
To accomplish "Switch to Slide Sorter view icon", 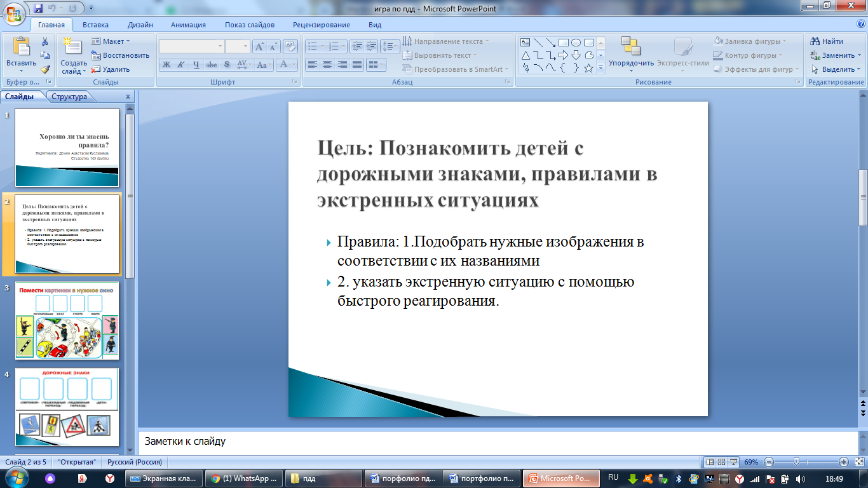I will [721, 462].
